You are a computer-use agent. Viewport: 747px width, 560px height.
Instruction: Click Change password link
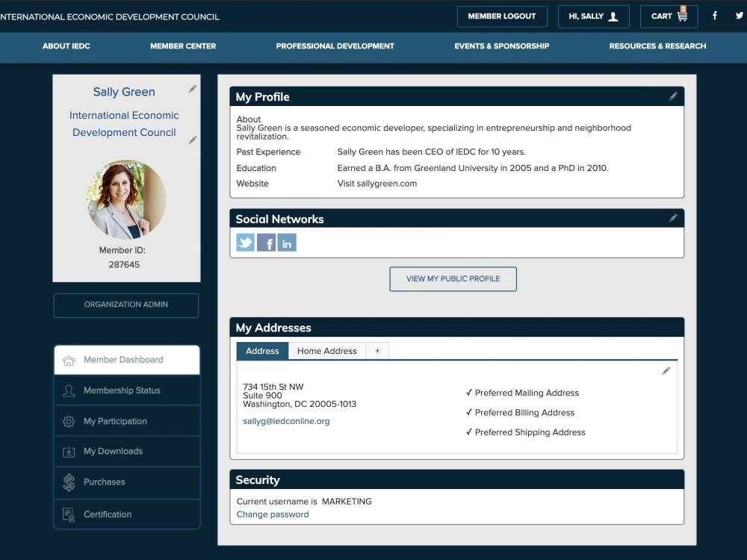coord(273,514)
